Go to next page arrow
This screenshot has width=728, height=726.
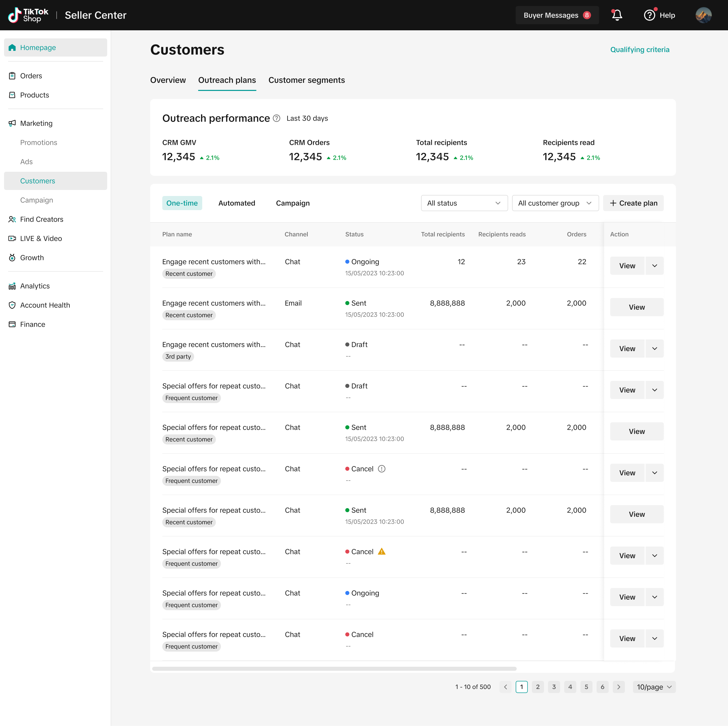point(618,687)
